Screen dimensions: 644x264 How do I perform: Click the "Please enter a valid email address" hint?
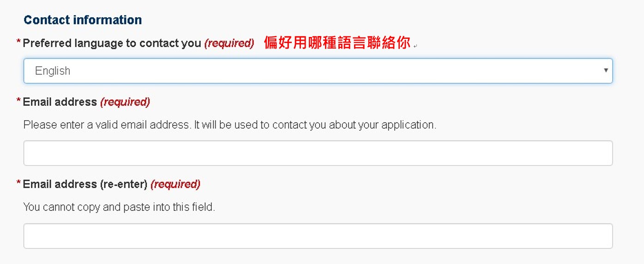(x=229, y=125)
